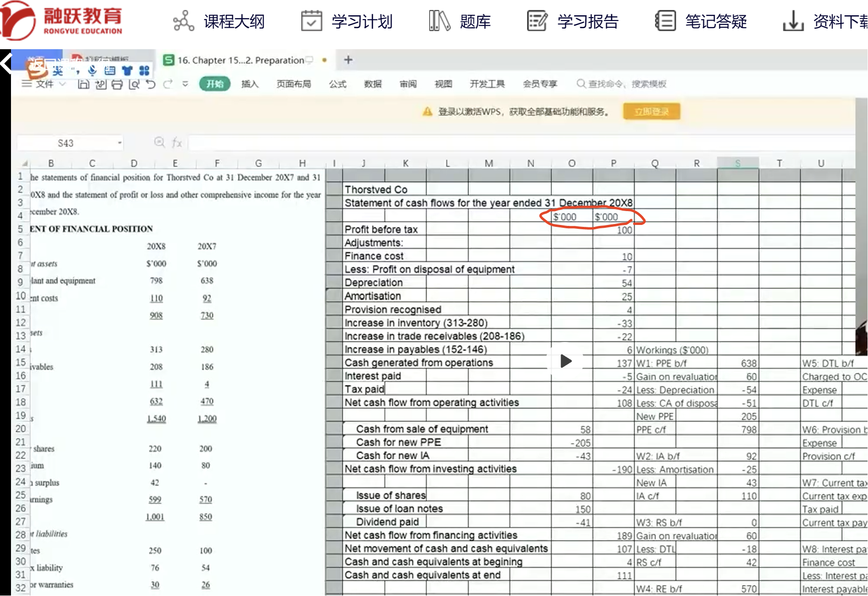This screenshot has width=868, height=596.
Task: Click the undo arrow icon
Action: 151,85
